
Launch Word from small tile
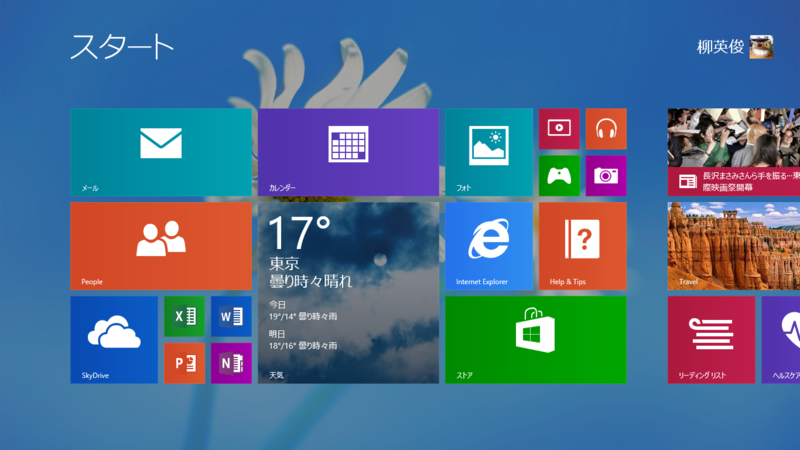pos(231,316)
